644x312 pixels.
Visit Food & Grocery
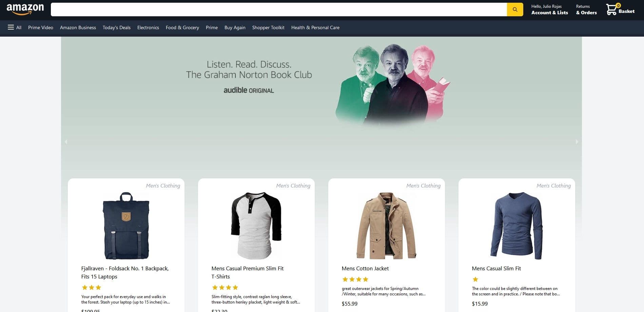tap(182, 27)
